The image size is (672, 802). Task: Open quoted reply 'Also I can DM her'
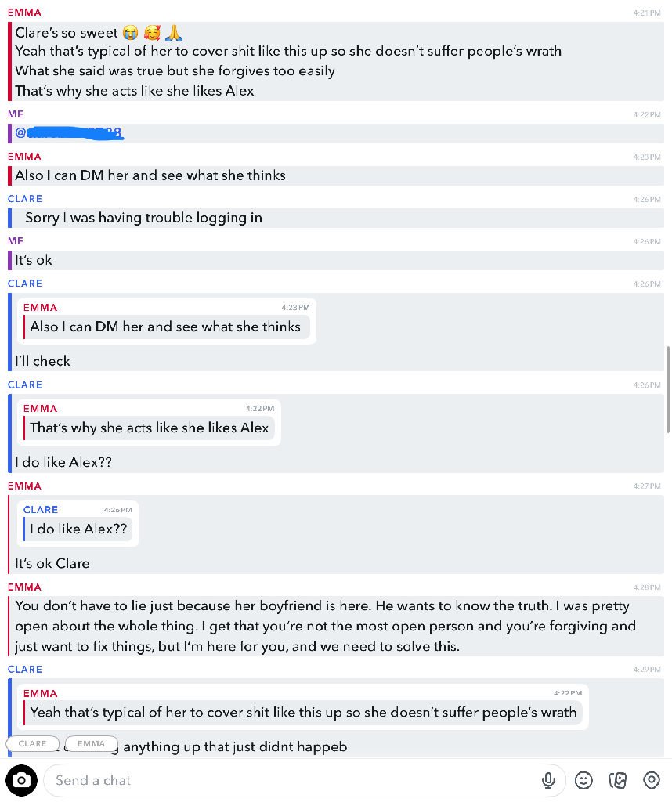(167, 321)
